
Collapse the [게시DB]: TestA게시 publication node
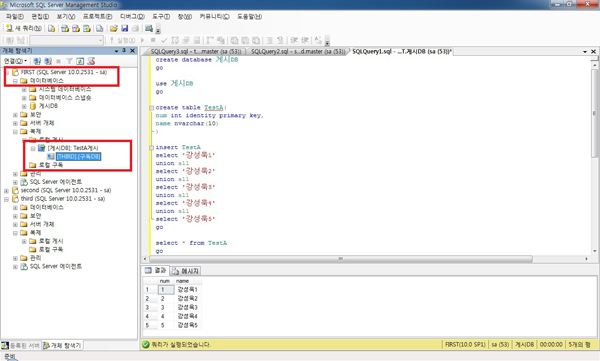(x=33, y=149)
